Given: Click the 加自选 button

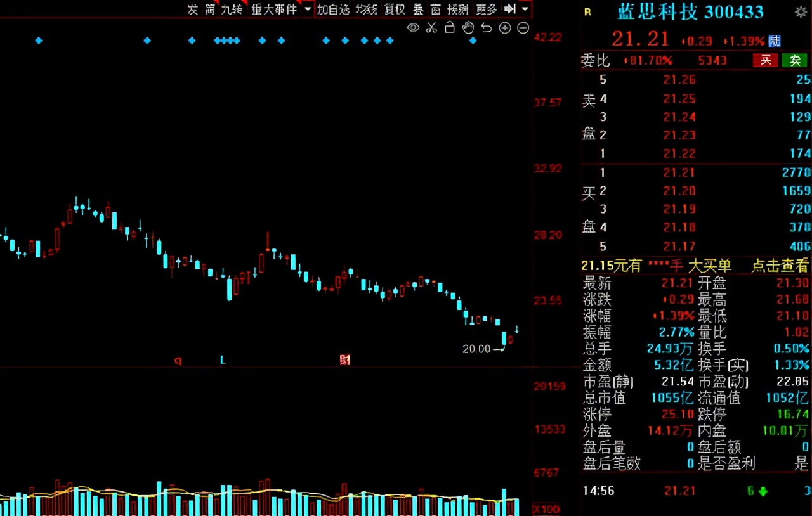Looking at the screenshot, I should (x=334, y=9).
